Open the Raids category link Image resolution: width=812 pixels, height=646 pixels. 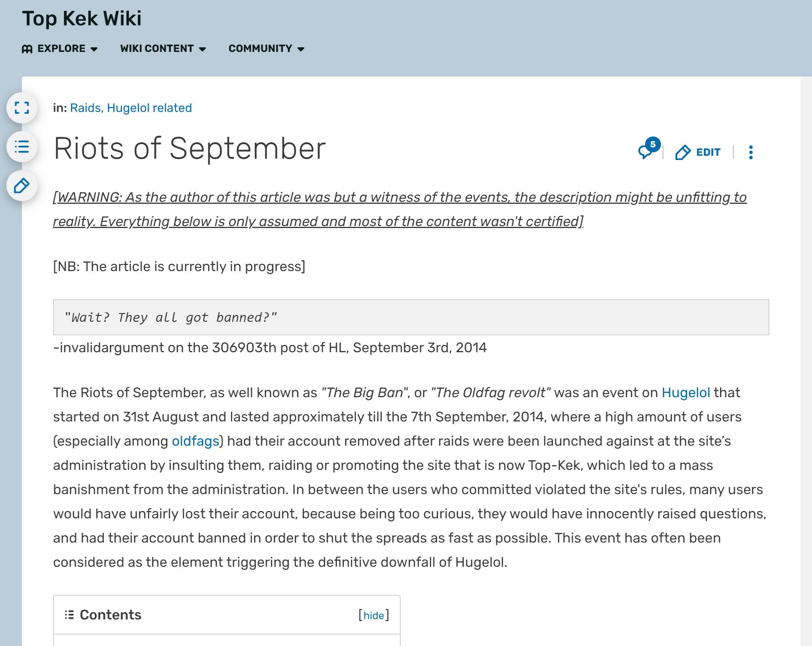tap(85, 108)
